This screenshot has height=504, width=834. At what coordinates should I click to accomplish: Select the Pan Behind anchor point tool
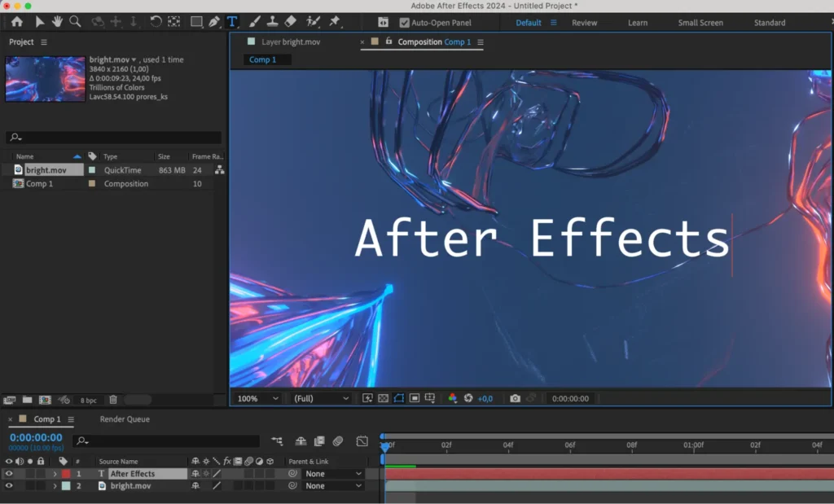[174, 22]
